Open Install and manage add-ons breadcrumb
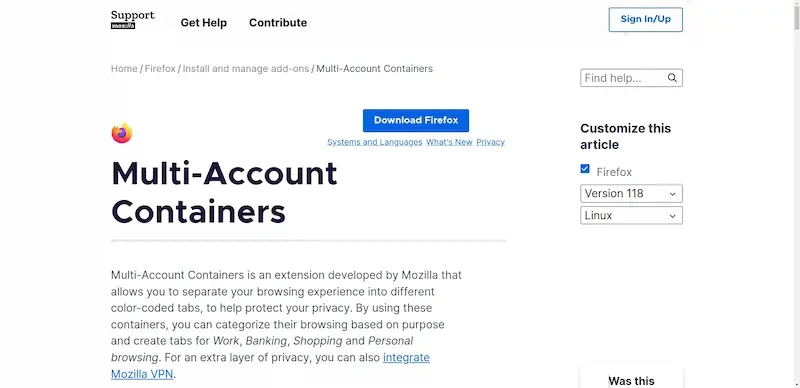This screenshot has height=388, width=800. (246, 68)
